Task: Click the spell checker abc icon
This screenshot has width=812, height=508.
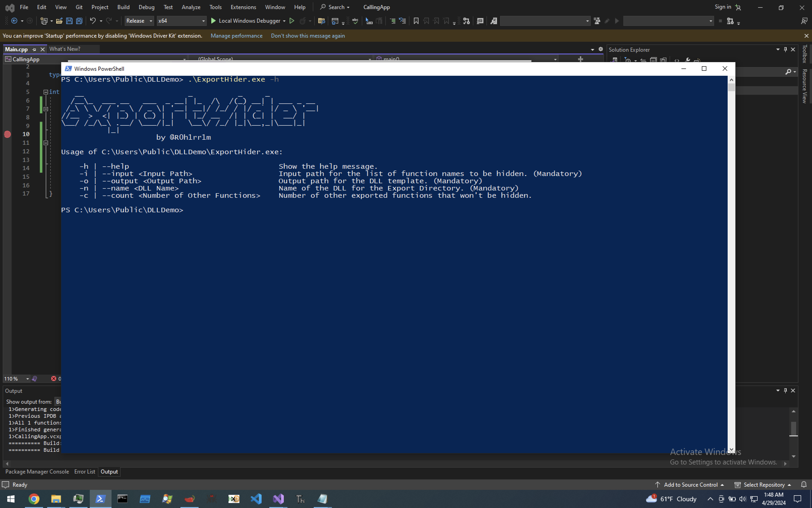Action: [x=355, y=21]
